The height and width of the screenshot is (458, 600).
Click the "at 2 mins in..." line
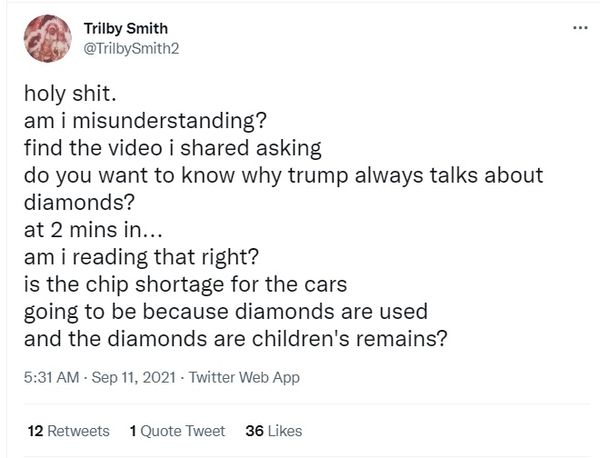coord(93,230)
